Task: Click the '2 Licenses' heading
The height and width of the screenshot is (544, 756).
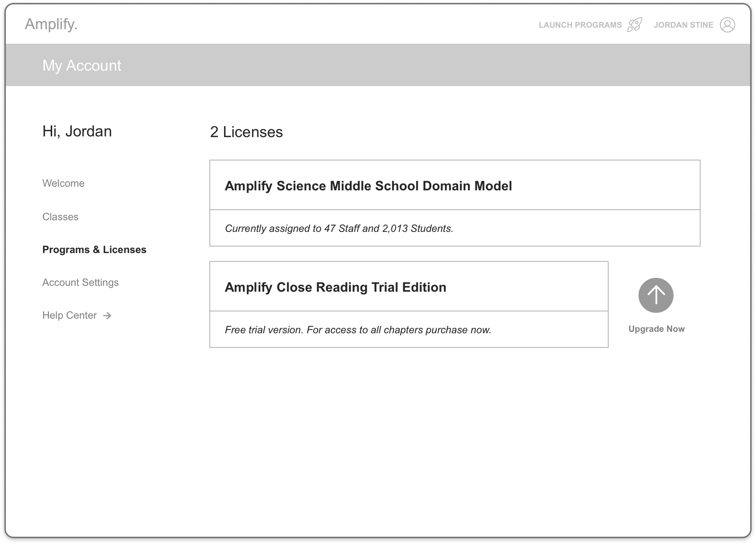Action: pyautogui.click(x=246, y=132)
